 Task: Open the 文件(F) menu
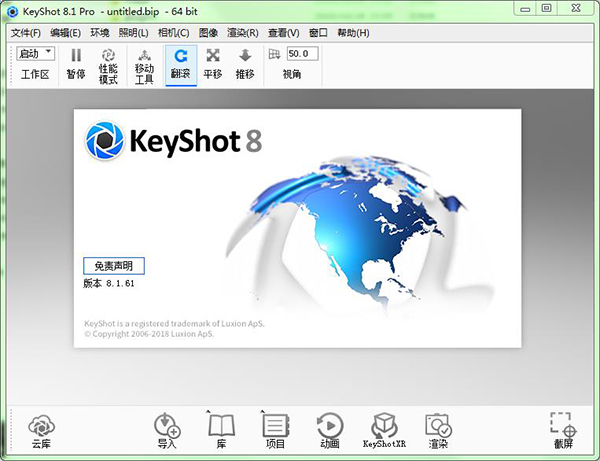coord(26,33)
